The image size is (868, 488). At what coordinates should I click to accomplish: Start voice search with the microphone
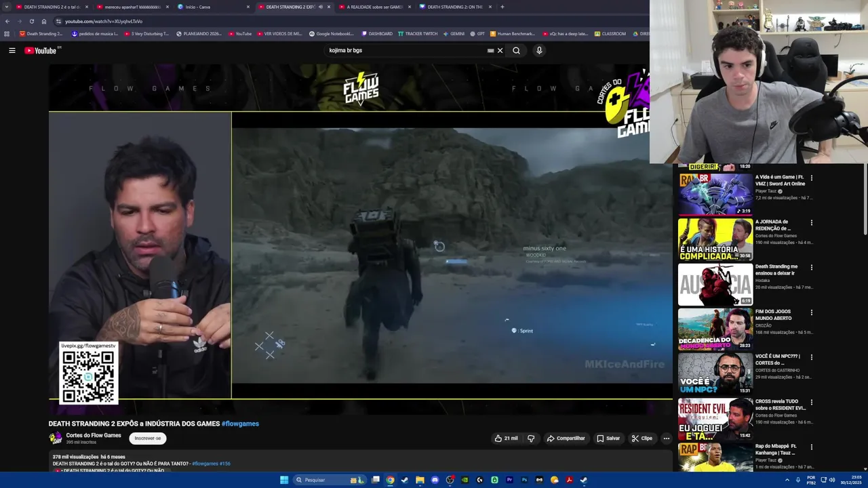(539, 50)
